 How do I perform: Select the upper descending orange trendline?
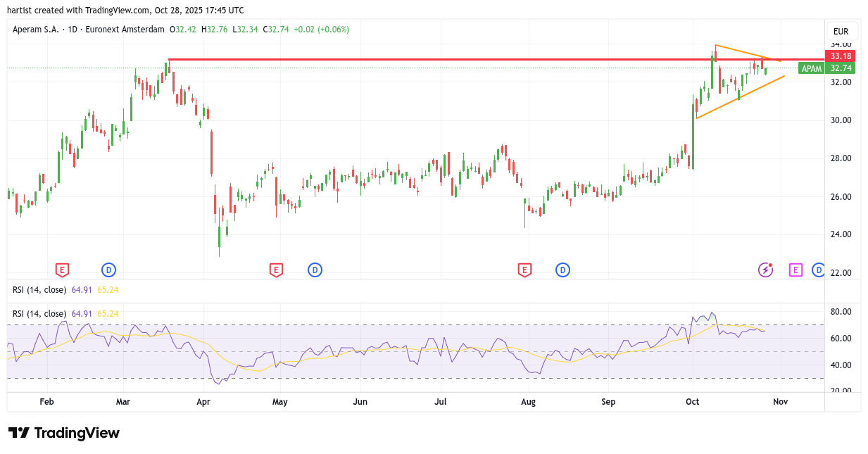(746, 53)
